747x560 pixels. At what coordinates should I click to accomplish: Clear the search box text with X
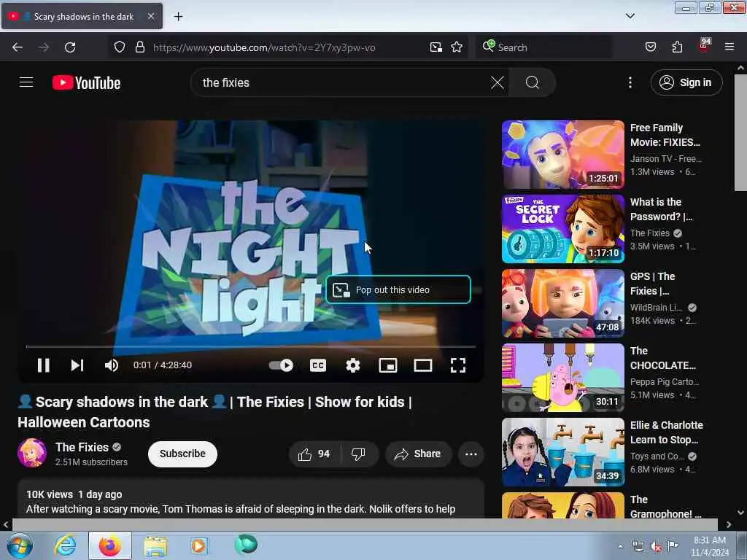click(497, 82)
